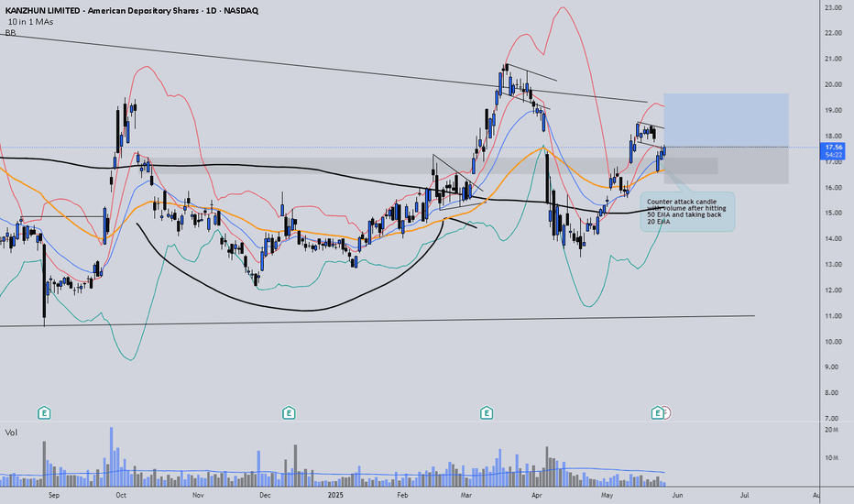Image resolution: width=854 pixels, height=504 pixels.
Task: Click the 9.00 price axis label
Action: [x=833, y=367]
